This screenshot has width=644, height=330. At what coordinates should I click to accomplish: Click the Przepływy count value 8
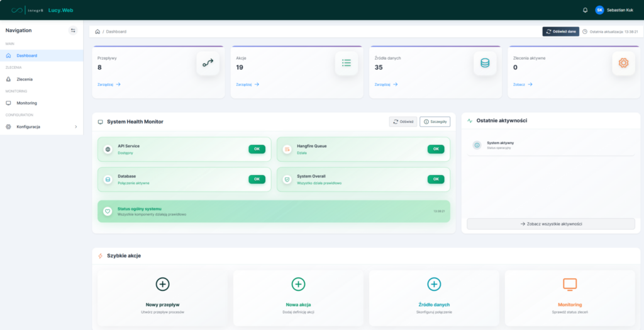(99, 67)
